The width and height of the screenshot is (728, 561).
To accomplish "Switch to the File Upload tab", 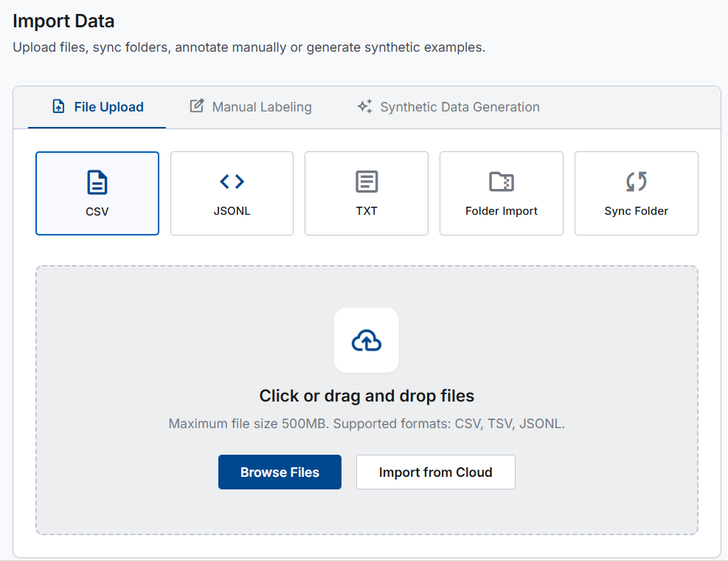I will pos(97,107).
